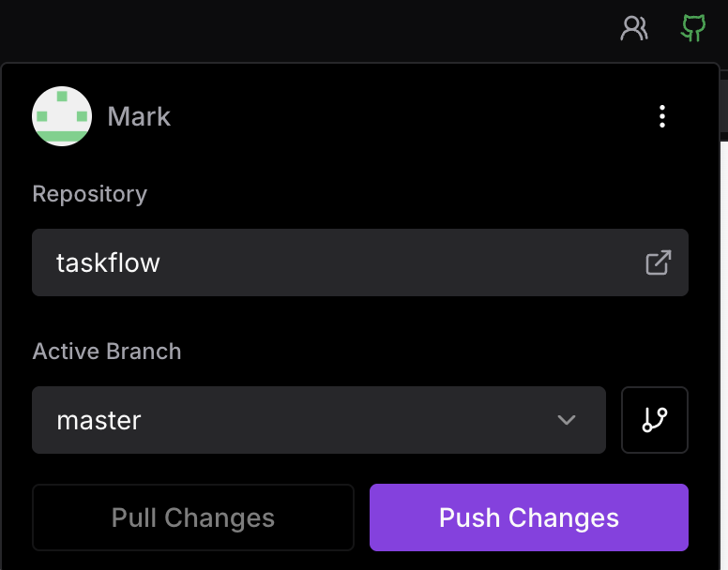The image size is (728, 570).
Task: Open the three-dot options menu
Action: click(x=662, y=116)
